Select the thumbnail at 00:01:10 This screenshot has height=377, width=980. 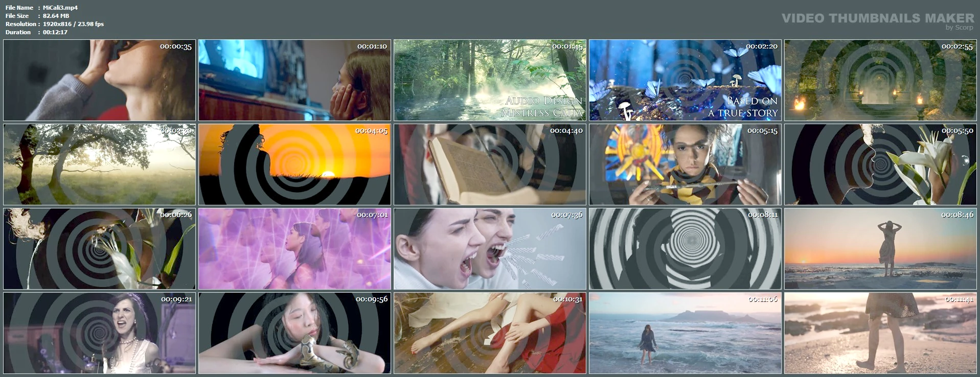(294, 80)
